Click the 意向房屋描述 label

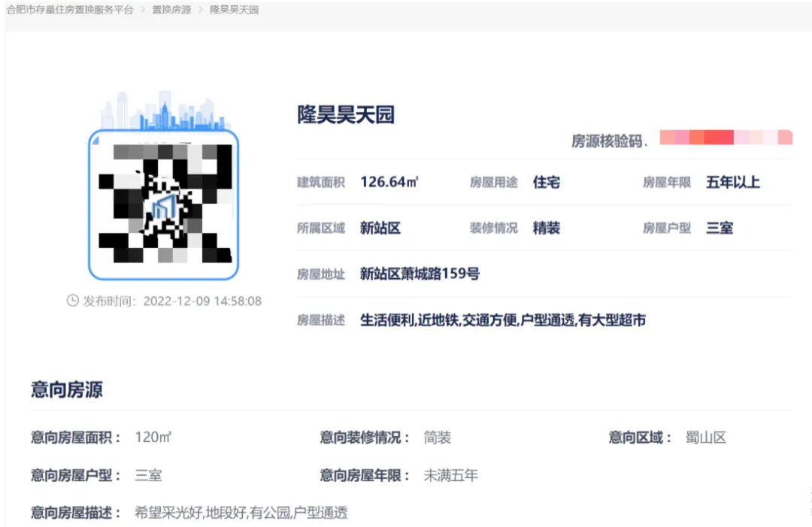point(76,513)
